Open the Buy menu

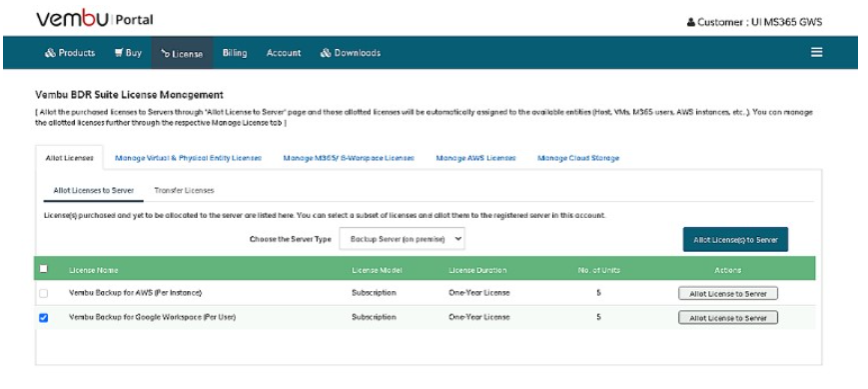[128, 53]
